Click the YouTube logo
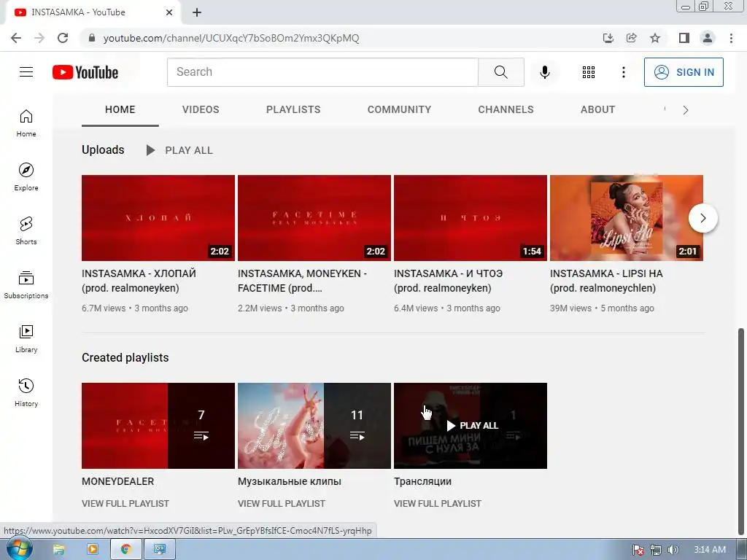 pos(85,72)
